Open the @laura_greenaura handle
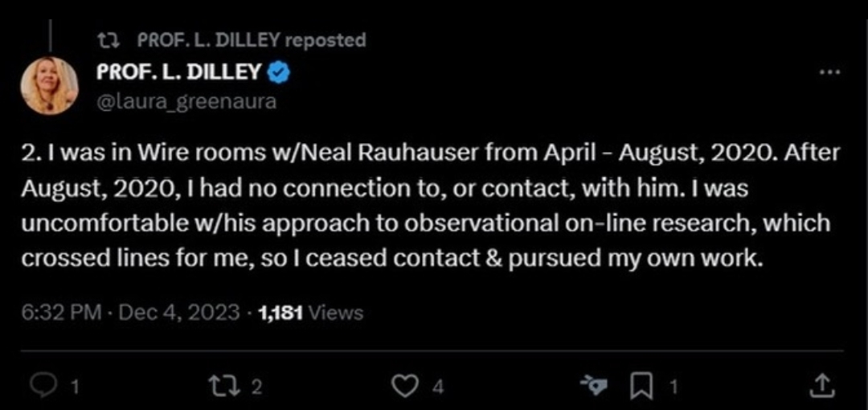The image size is (868, 410). (186, 102)
